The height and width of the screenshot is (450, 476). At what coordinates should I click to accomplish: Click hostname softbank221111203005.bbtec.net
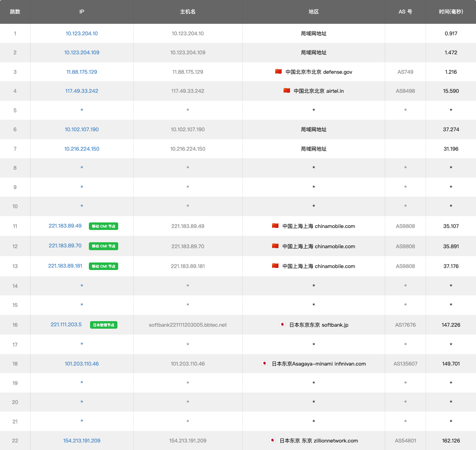(188, 325)
